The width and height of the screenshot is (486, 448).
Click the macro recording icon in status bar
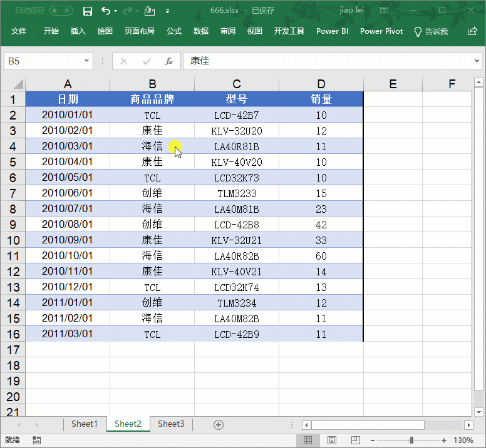tap(36, 440)
